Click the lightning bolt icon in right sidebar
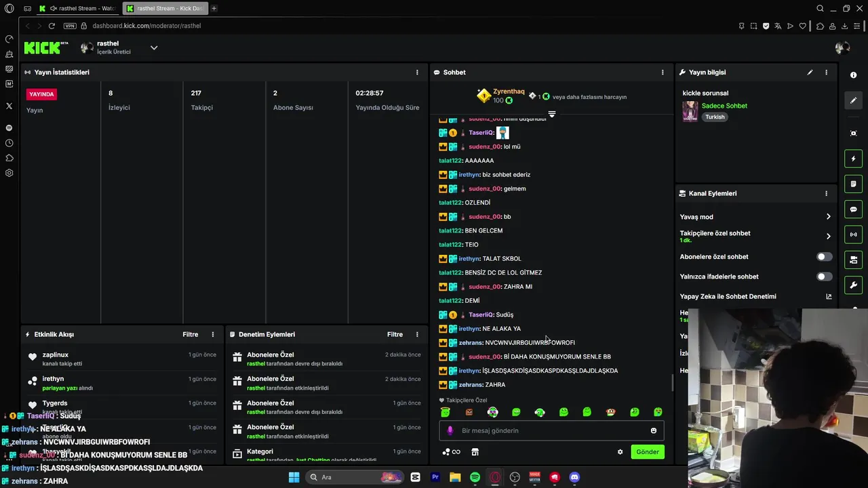This screenshot has width=868, height=488. click(x=853, y=159)
